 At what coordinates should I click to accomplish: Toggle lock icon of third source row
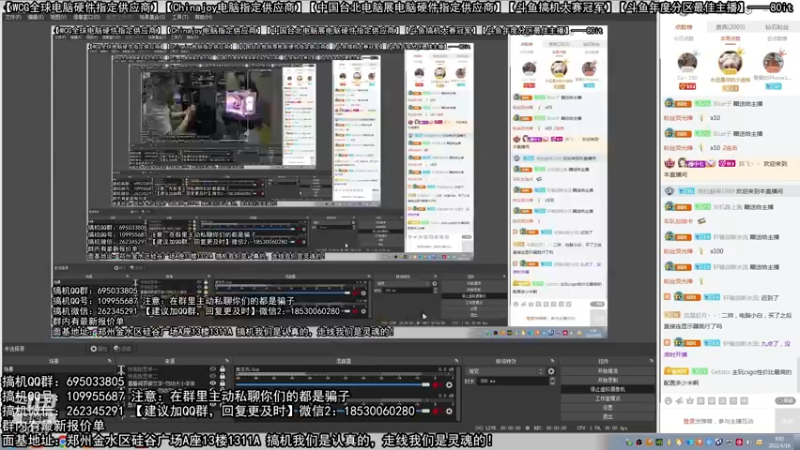(x=222, y=383)
